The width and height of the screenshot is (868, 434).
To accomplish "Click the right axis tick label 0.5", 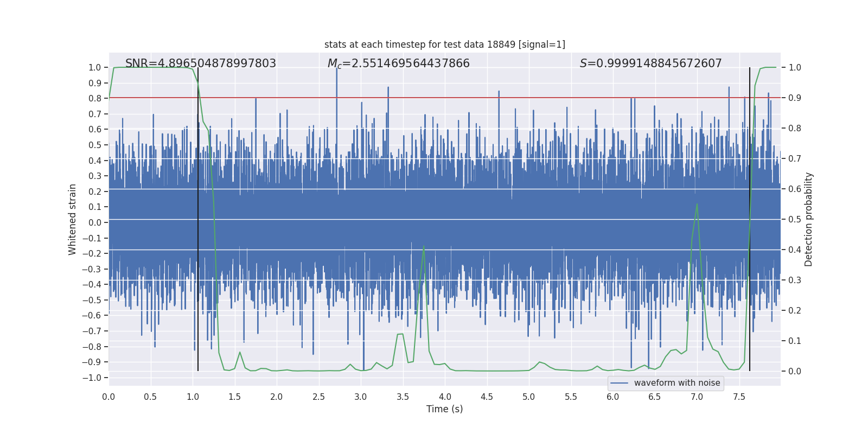I will (795, 219).
